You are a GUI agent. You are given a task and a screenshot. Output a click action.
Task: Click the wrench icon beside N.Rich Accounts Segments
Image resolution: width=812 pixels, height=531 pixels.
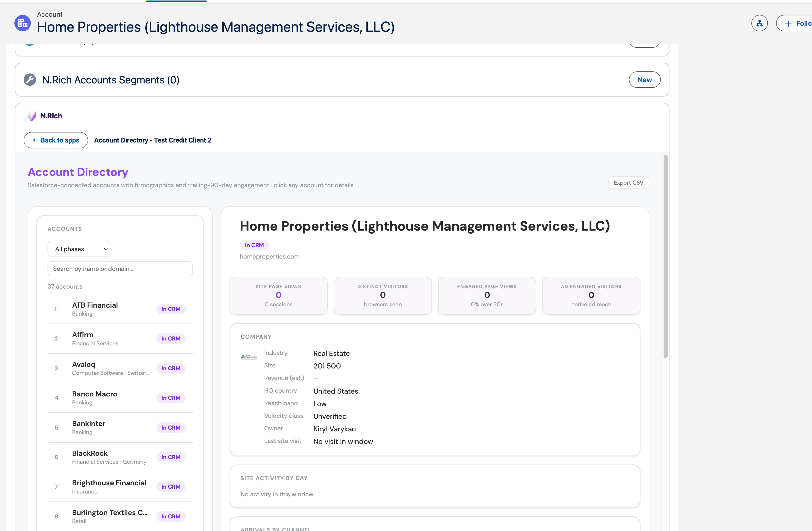[30, 80]
